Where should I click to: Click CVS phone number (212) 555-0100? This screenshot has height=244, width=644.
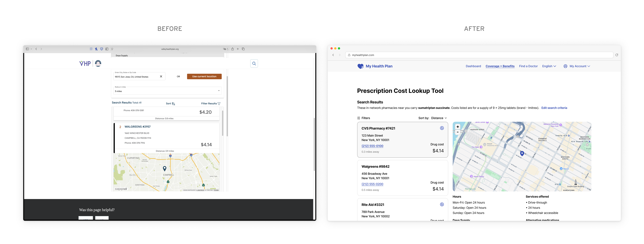tap(372, 146)
